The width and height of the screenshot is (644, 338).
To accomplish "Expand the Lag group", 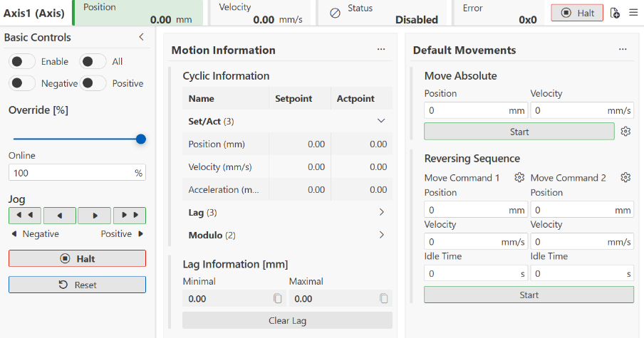I will (x=381, y=212).
